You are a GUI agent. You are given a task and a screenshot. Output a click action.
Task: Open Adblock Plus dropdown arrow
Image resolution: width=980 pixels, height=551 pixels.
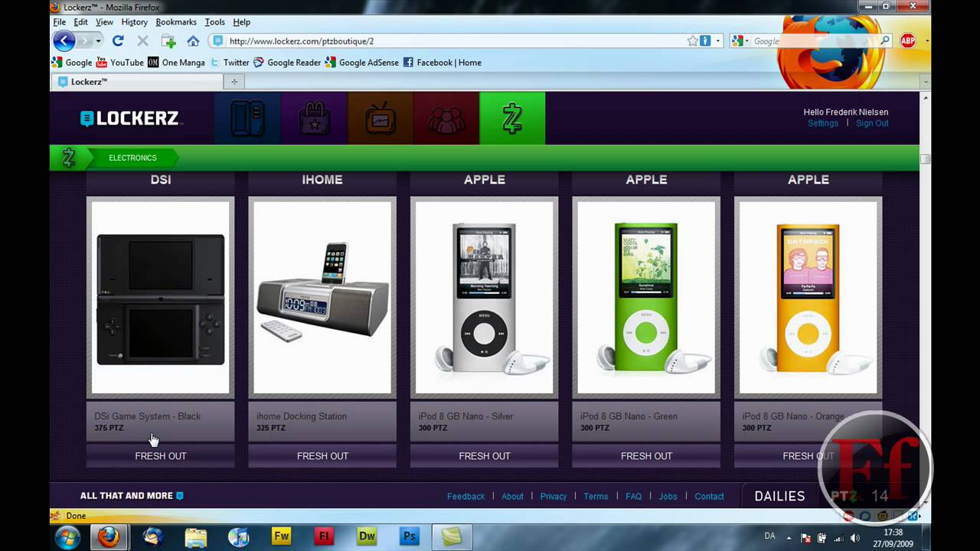(927, 41)
